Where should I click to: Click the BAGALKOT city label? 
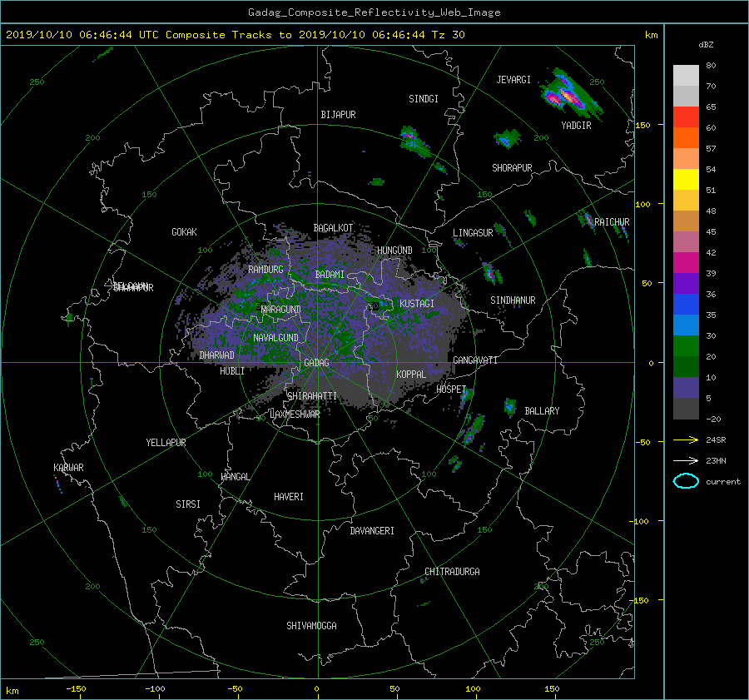(333, 228)
